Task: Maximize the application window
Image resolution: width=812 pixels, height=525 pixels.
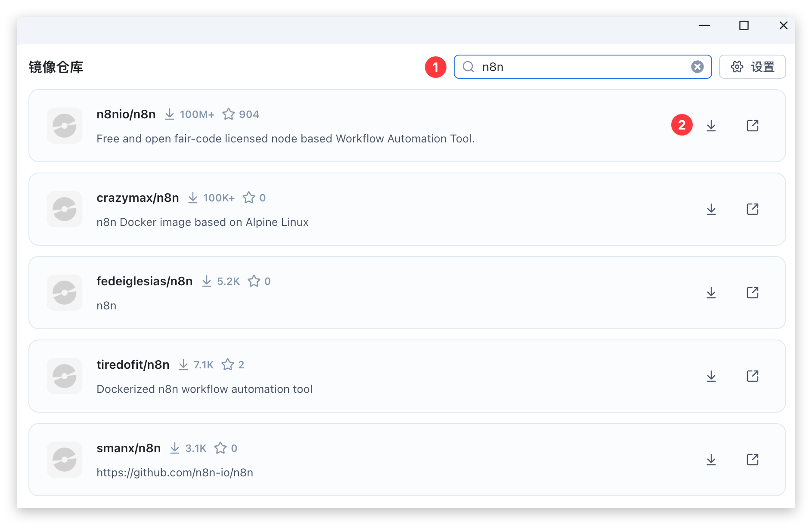Action: pos(744,26)
